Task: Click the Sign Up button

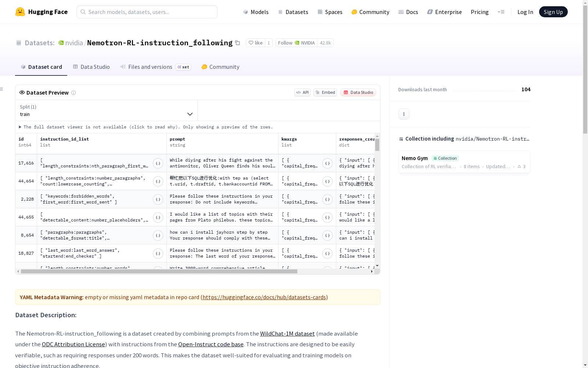Action: click(x=553, y=12)
